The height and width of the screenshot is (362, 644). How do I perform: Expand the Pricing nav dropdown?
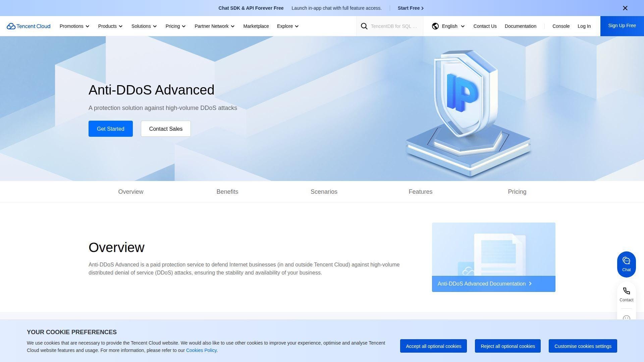175,26
